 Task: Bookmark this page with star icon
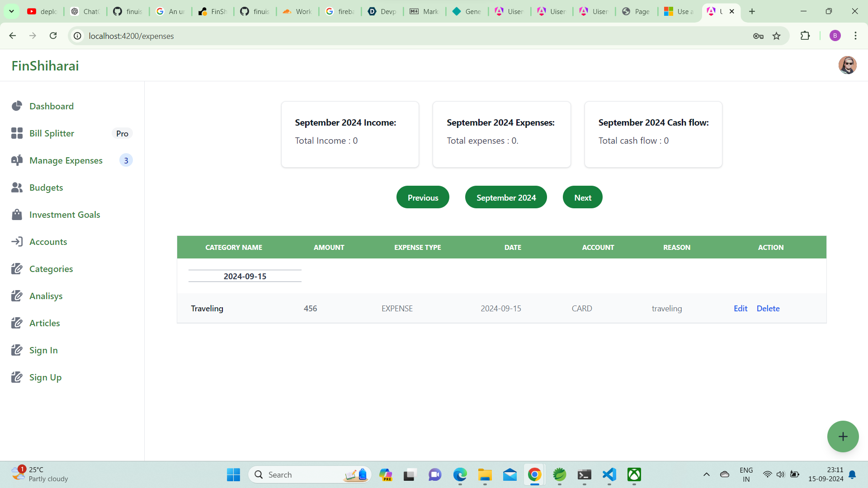pyautogui.click(x=777, y=36)
